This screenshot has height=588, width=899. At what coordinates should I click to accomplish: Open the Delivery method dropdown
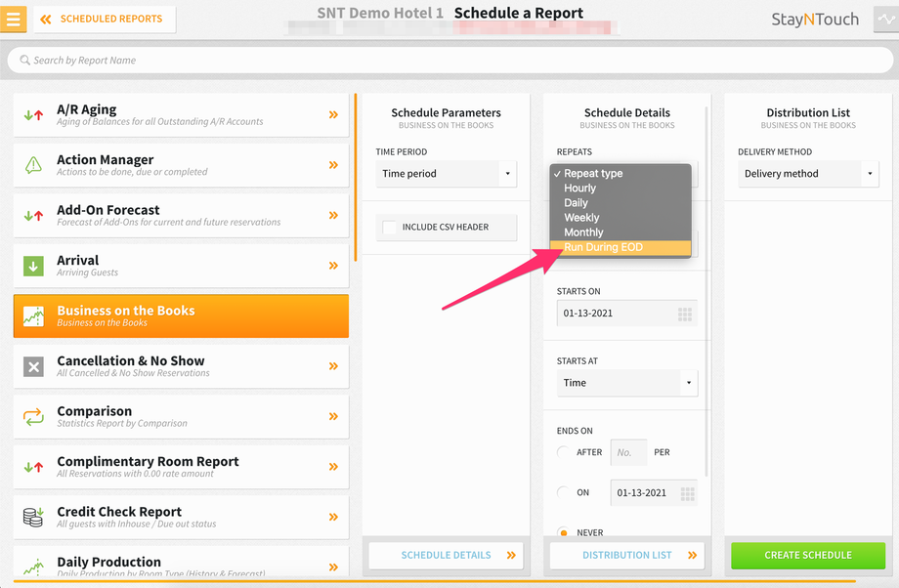pyautogui.click(x=808, y=174)
